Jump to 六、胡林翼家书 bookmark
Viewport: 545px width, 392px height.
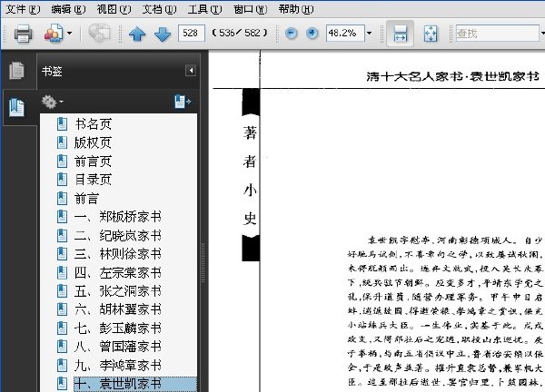pos(118,309)
